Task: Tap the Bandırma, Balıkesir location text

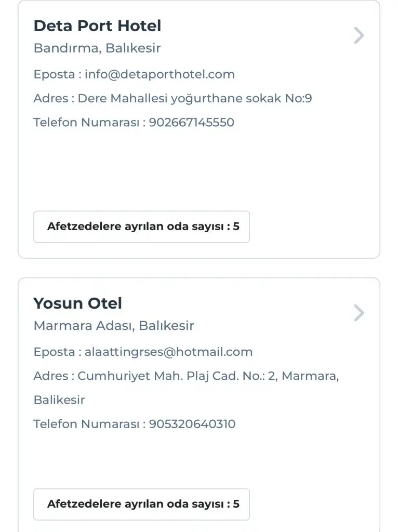Action: (97, 48)
